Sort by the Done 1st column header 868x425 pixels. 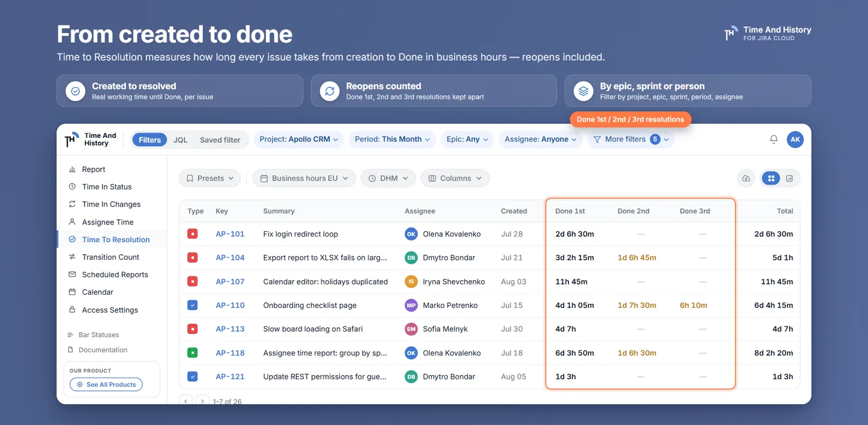(x=570, y=211)
